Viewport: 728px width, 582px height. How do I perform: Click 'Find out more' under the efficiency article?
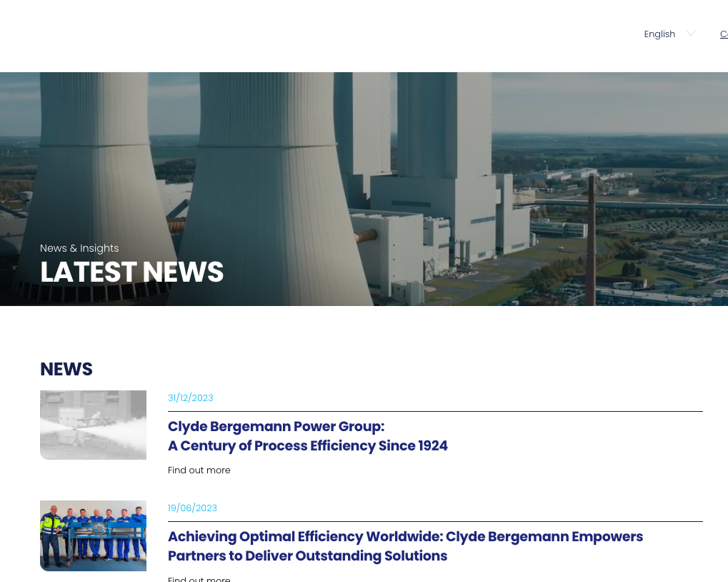(x=199, y=578)
